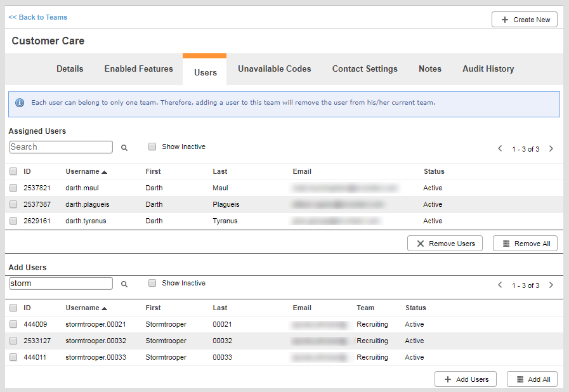Sort Assigned Users by Last column

pos(220,171)
